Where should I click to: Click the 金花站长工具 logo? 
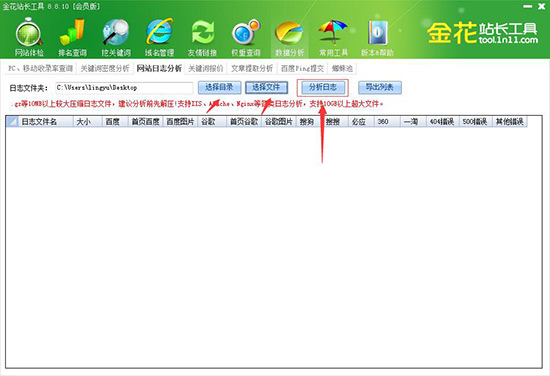(483, 33)
